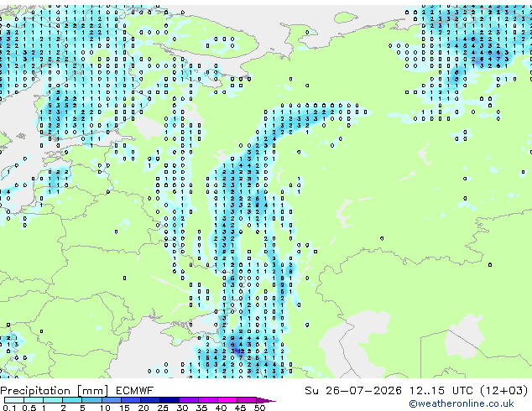
Task: Click the 'Precipitation [mm]' title text
Action: (55, 391)
